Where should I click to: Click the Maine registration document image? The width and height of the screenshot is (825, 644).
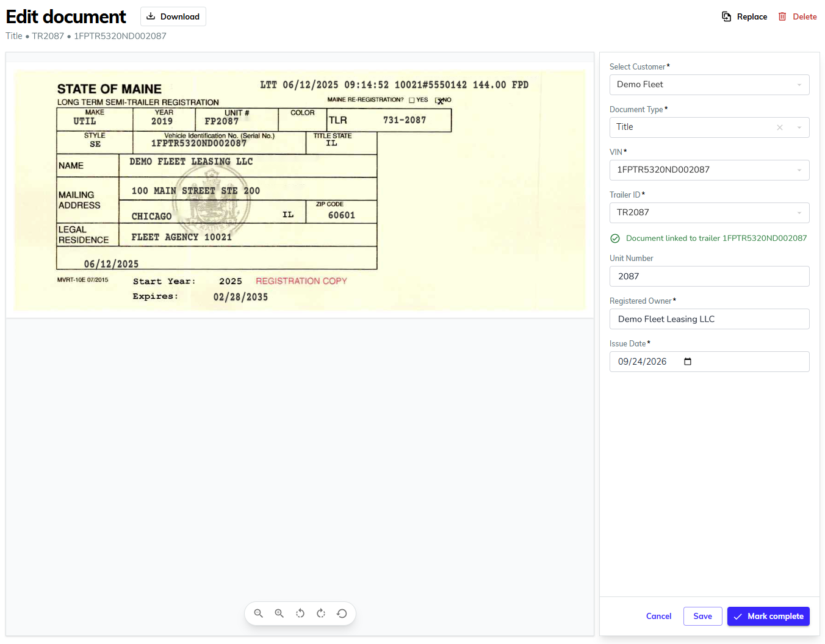coord(300,190)
